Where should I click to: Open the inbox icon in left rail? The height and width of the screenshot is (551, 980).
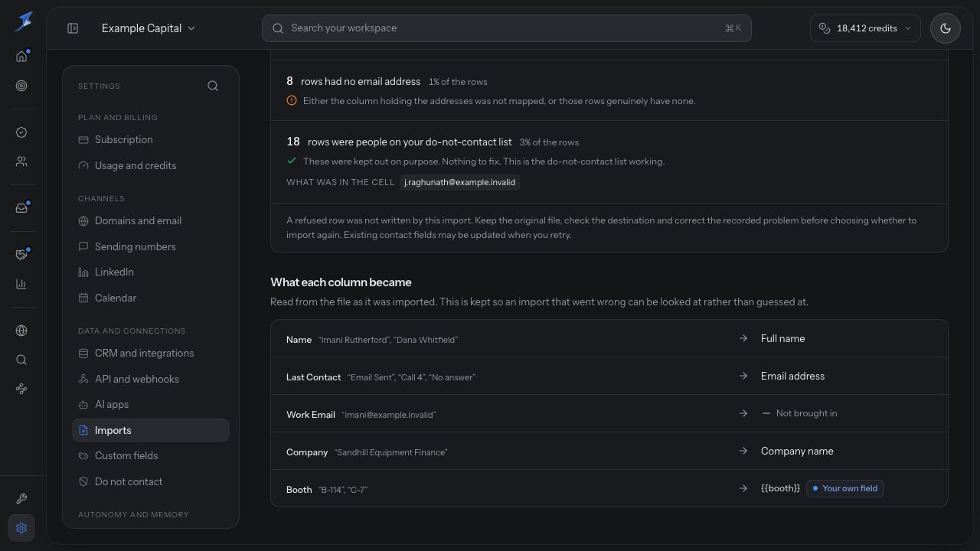pos(21,208)
